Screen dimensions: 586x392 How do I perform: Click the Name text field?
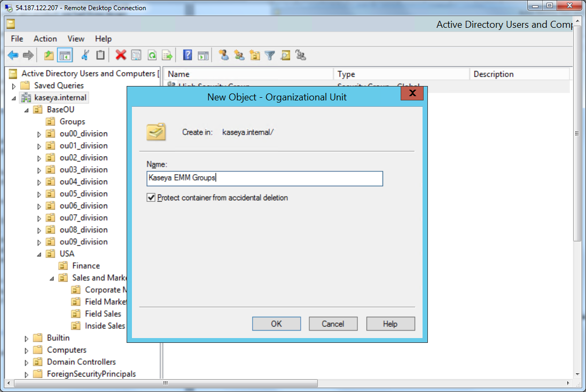[264, 178]
